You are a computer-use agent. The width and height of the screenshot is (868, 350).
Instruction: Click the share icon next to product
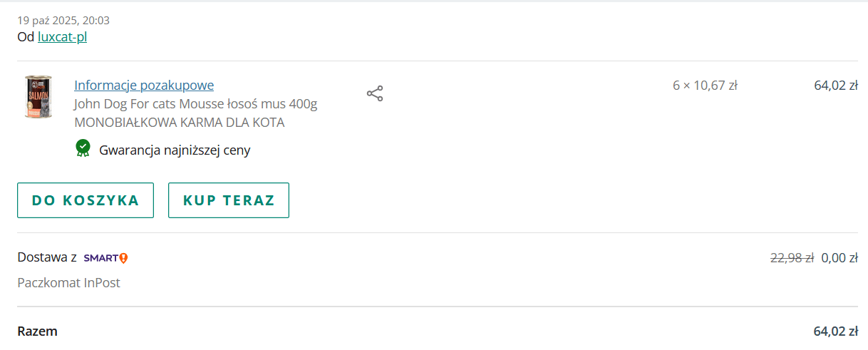coord(375,93)
